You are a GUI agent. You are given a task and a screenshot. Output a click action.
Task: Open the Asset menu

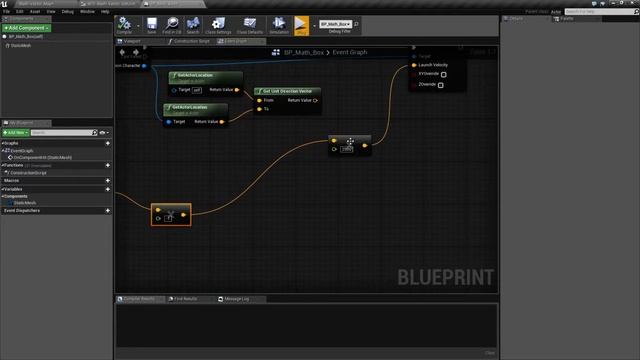[x=35, y=11]
